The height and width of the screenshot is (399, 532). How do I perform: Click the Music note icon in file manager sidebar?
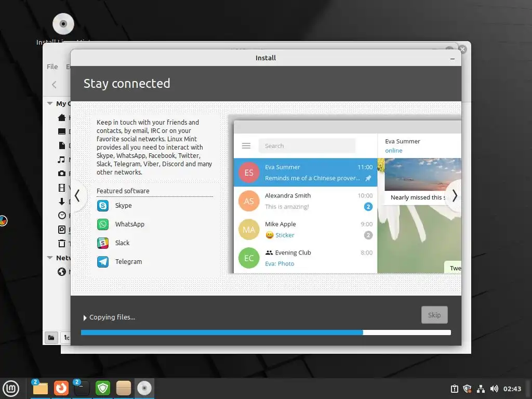click(61, 159)
